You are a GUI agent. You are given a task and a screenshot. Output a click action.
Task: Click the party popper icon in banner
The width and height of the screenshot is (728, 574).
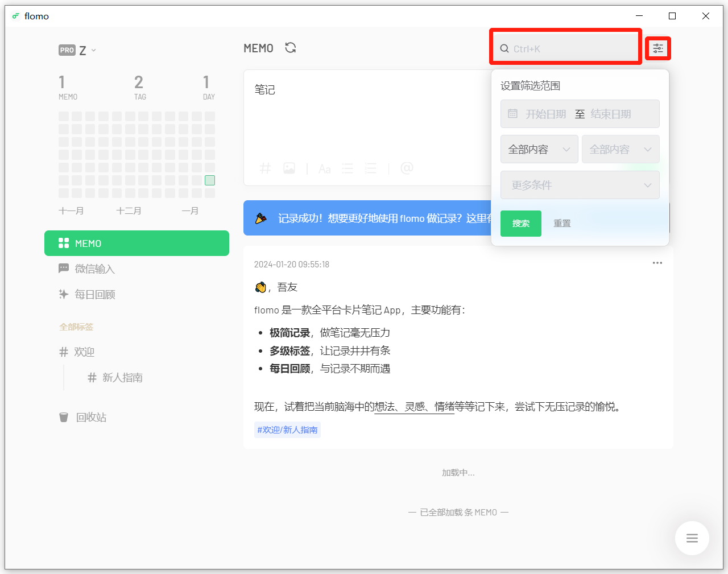(x=261, y=218)
